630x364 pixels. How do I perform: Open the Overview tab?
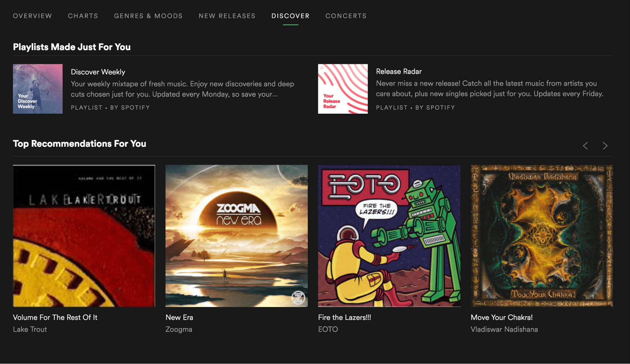[x=32, y=16]
